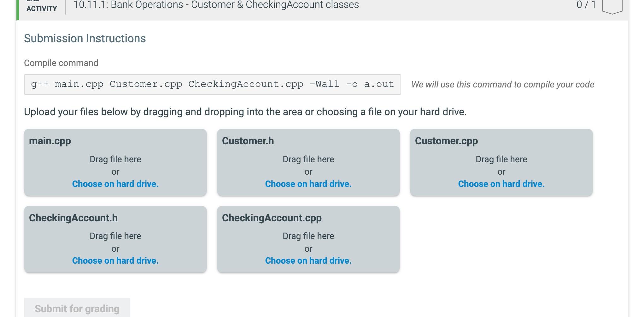Click the LAB ACTIVITY badge
This screenshot has height=317, width=644.
point(41,6)
